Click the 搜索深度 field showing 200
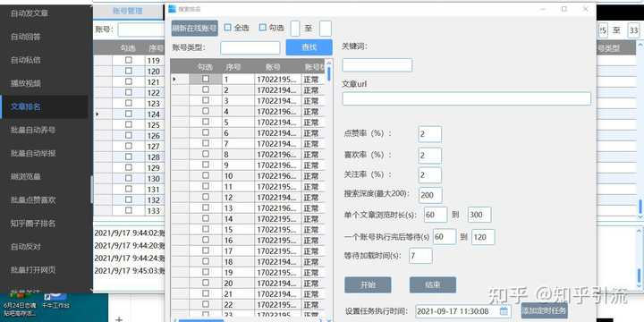 click(x=430, y=195)
